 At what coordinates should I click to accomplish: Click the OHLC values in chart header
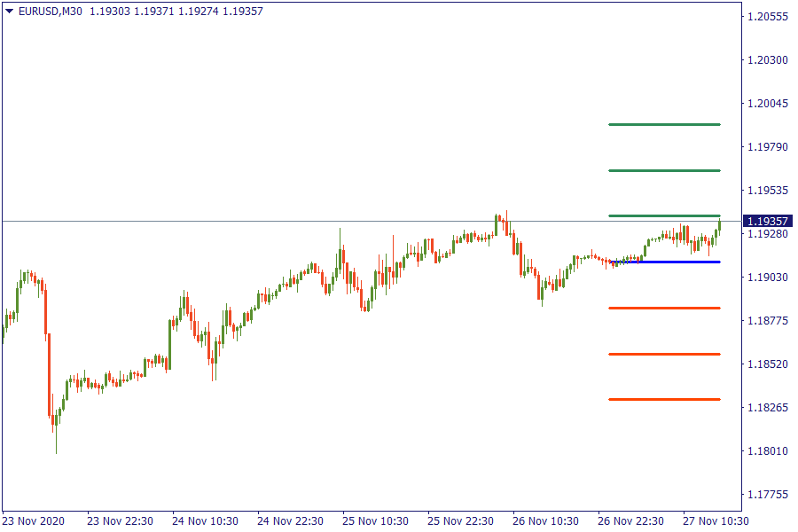pos(176,11)
